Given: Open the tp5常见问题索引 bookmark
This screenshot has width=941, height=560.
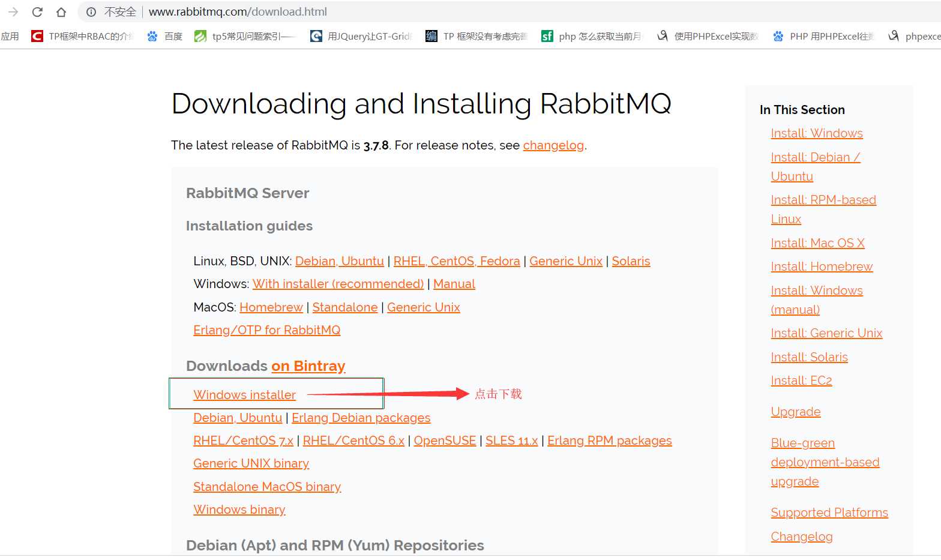Looking at the screenshot, I should coord(245,37).
